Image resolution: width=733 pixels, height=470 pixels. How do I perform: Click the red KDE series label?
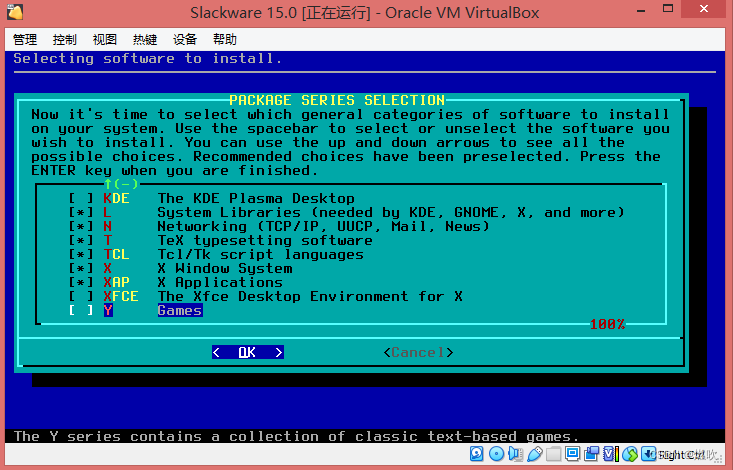click(x=116, y=198)
